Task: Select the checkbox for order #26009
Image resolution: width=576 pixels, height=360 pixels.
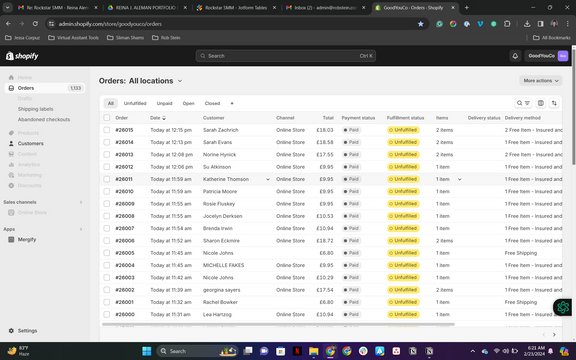Action: coord(107,204)
